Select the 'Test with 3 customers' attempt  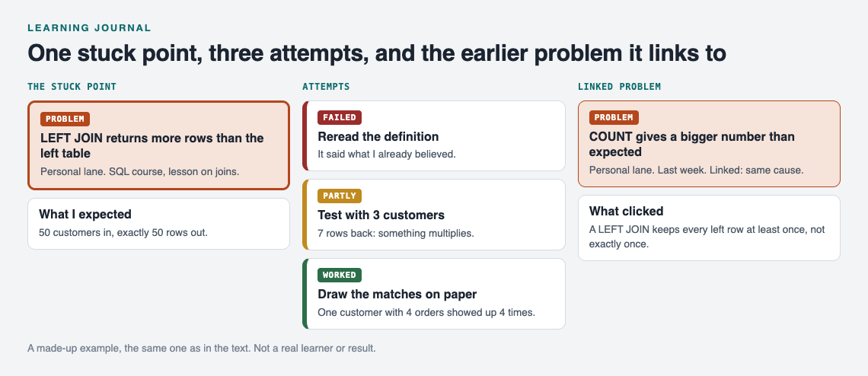pos(434,215)
